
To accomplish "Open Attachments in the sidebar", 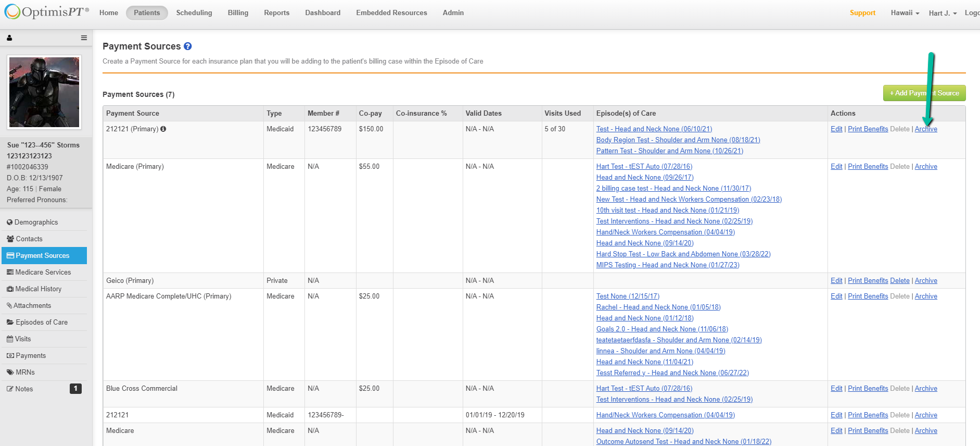I will [x=32, y=306].
